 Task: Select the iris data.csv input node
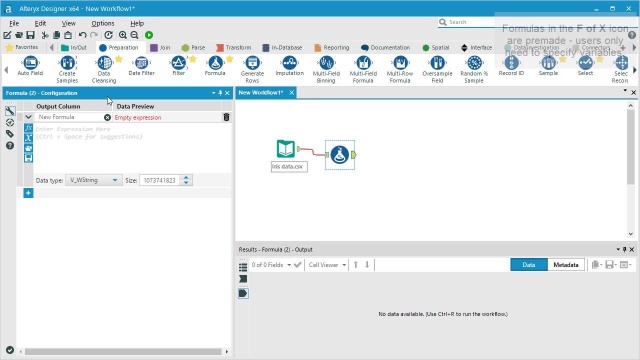point(286,149)
